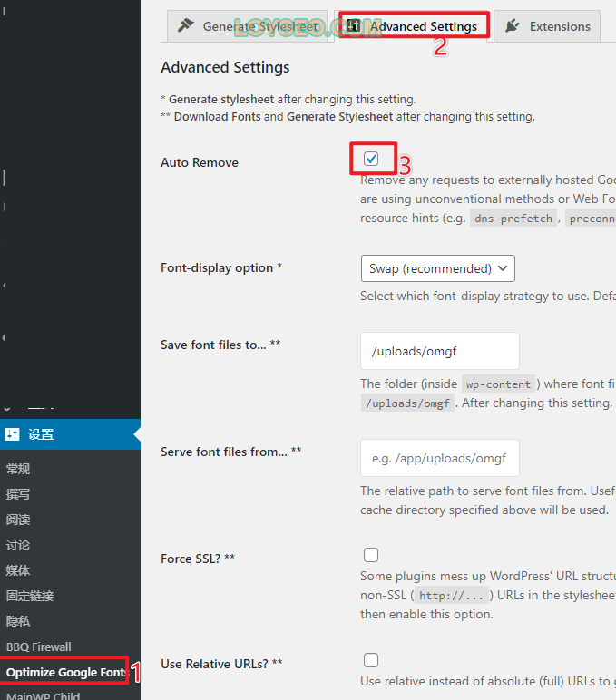The height and width of the screenshot is (700, 616).
Task: Click the Force SSL? label
Action: [x=198, y=559]
